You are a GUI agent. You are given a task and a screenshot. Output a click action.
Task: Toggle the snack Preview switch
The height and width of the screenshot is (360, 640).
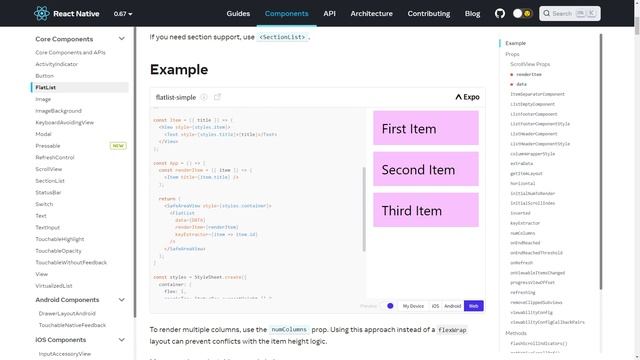coord(387,306)
